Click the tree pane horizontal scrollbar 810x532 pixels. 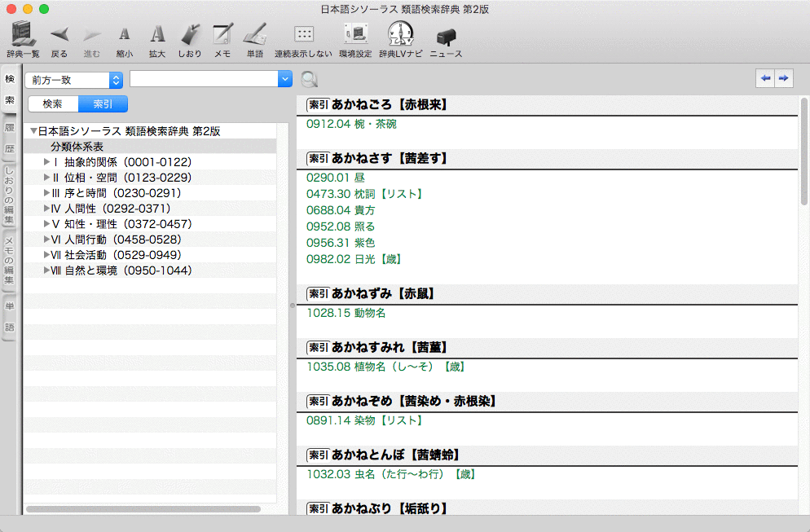[x=143, y=509]
